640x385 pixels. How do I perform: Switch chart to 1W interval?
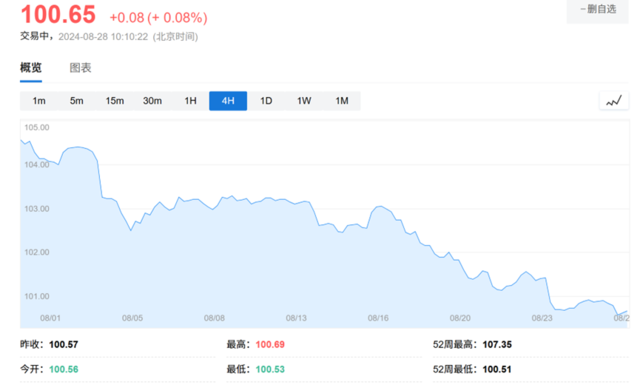pyautogui.click(x=304, y=101)
